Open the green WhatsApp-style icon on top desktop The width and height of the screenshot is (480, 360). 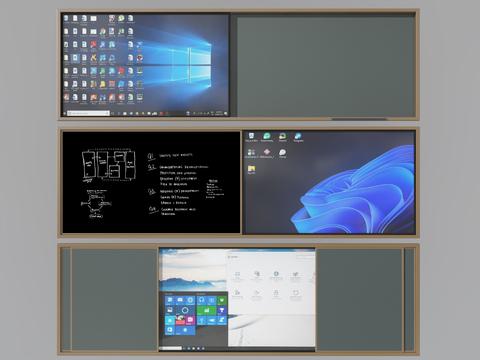coord(121,18)
